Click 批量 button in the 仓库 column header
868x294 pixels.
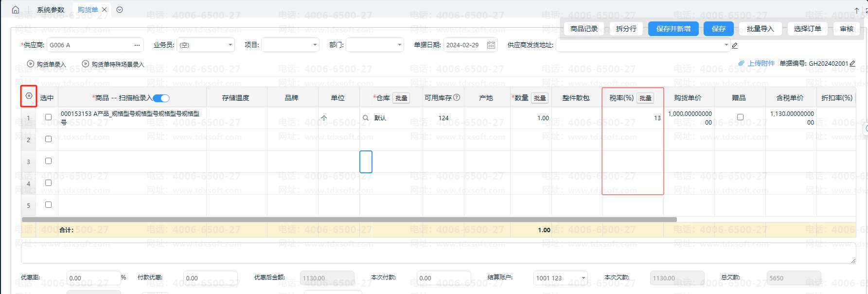click(x=401, y=98)
